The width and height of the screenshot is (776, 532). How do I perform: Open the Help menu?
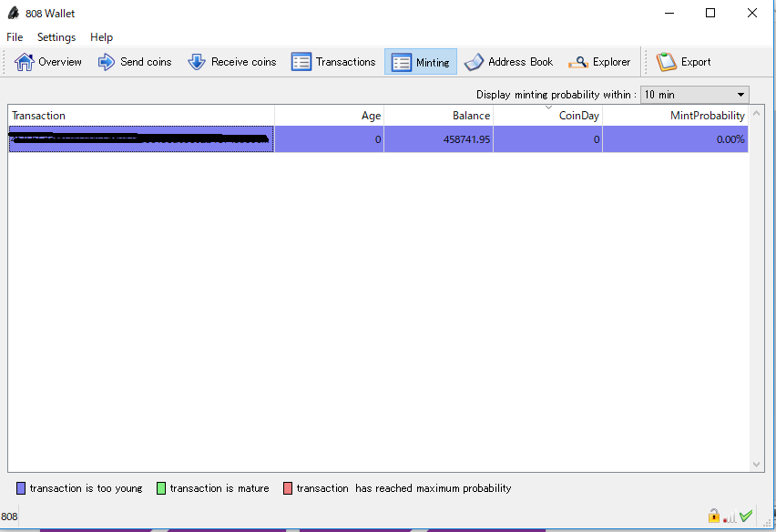click(x=101, y=37)
